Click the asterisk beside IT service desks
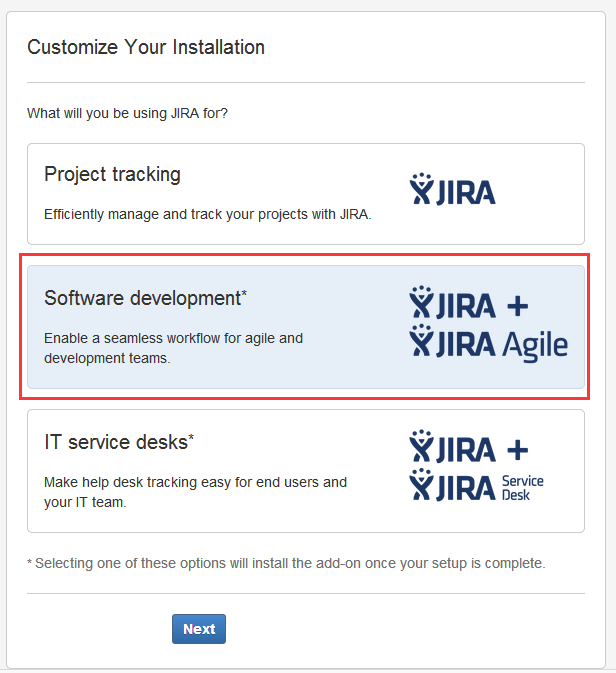 point(191,437)
